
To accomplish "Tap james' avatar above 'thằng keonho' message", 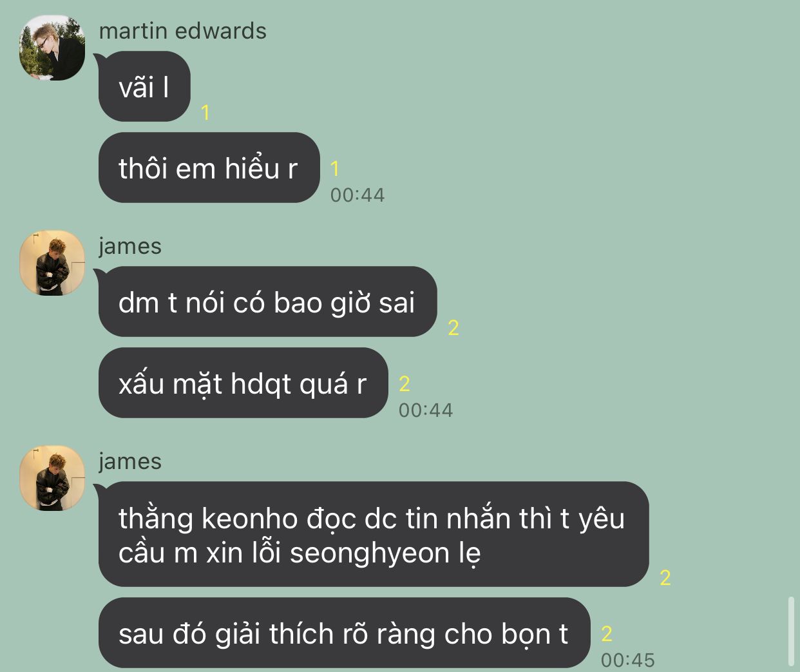I will 52,479.
